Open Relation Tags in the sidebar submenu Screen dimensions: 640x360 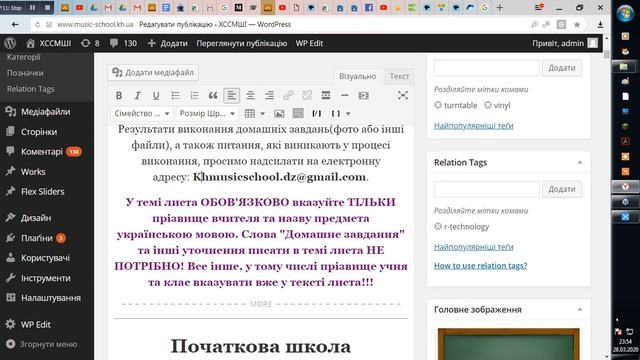31,89
